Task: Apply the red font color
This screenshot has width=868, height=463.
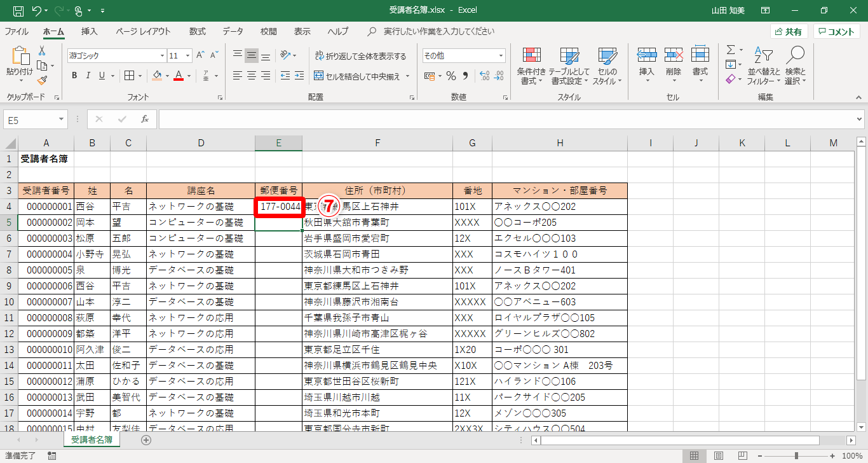Action: click(179, 76)
